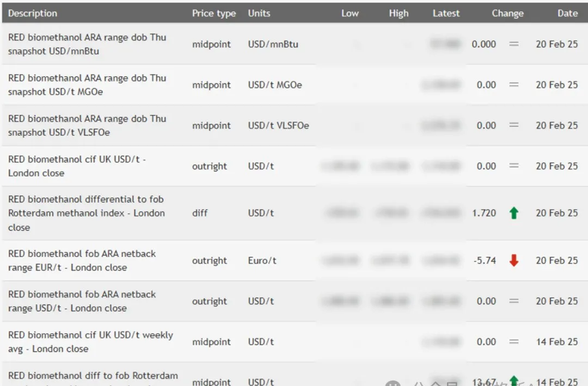
Task: Click equals icon in USD/t MGOe row
Action: (x=513, y=85)
